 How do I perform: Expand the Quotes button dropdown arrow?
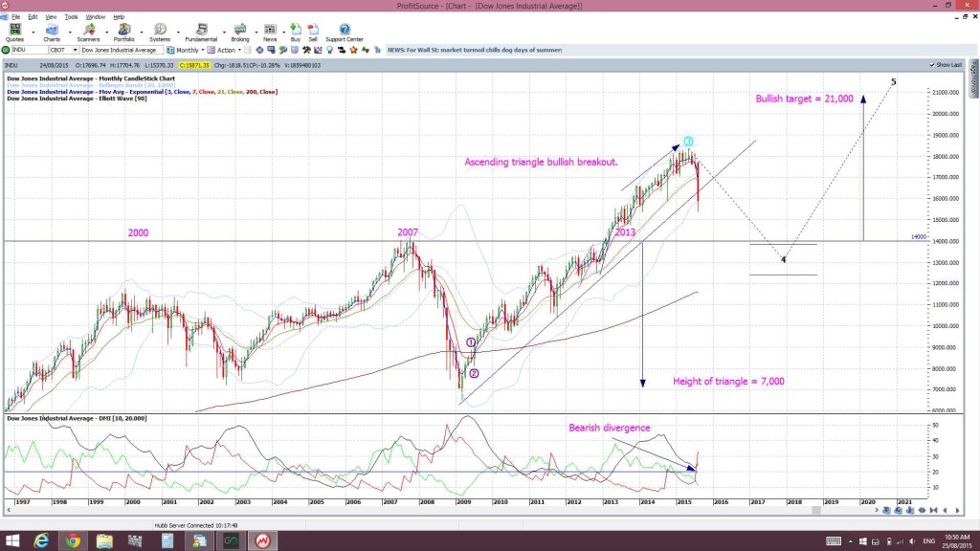coord(33,32)
